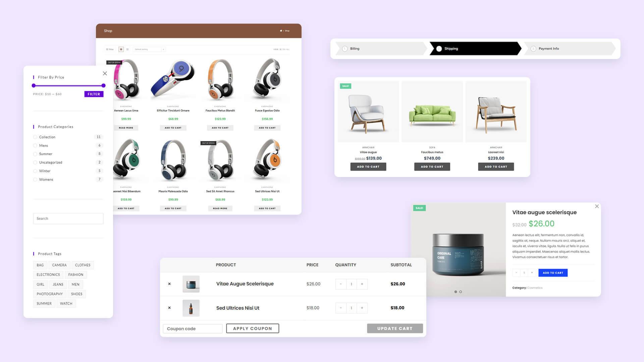Screen dimensions: 644x362
Task: Click the filter icon near shop header
Action: pyautogui.click(x=110, y=49)
